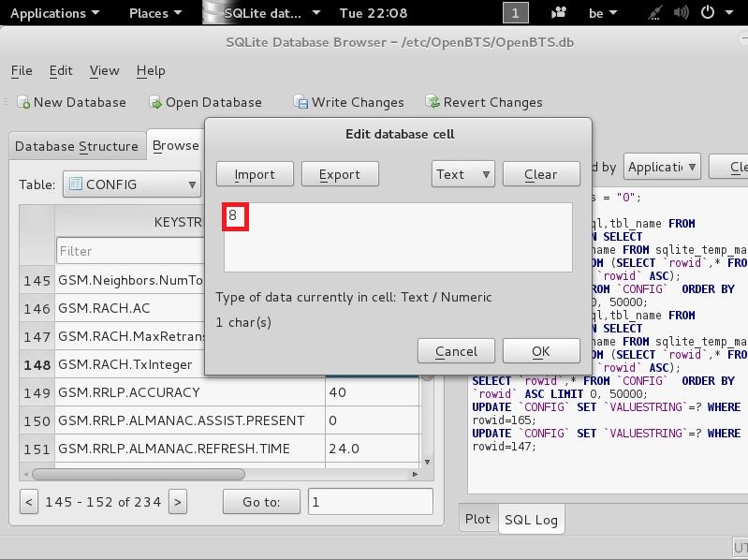
Task: Click the volume speaker icon
Action: 681,13
